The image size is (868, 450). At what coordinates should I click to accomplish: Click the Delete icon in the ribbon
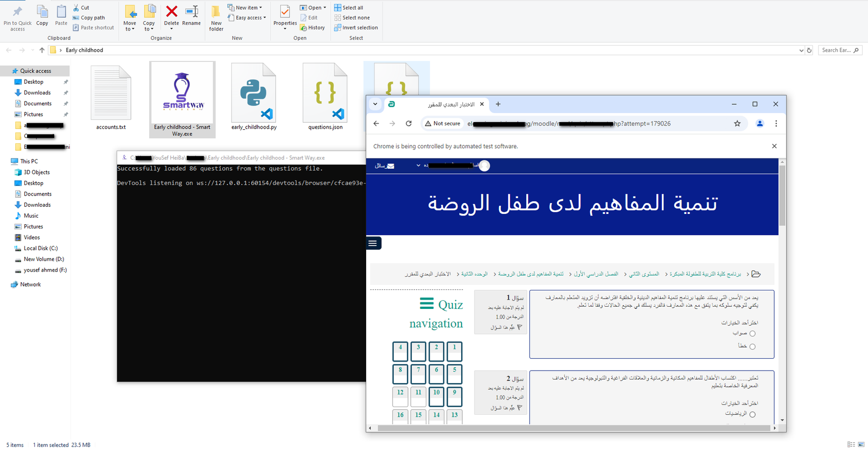(x=171, y=15)
